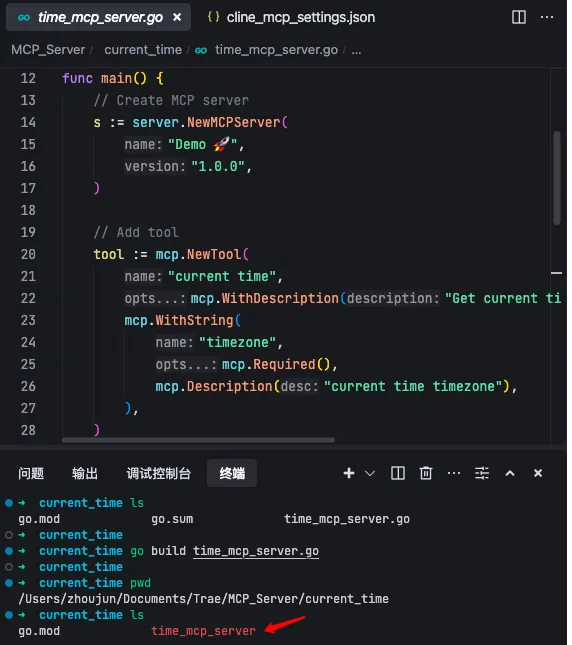Click the editor vertical scrollbar thumb
Viewport: 572px width, 645px height.
[x=557, y=178]
